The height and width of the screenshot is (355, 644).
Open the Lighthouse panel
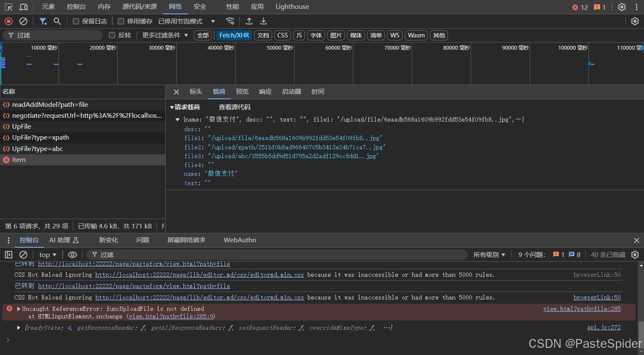(x=292, y=7)
